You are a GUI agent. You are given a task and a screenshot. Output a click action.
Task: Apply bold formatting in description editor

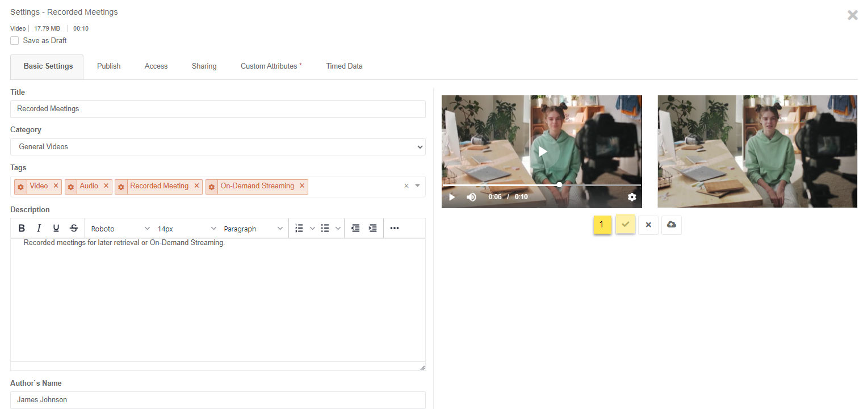point(22,229)
